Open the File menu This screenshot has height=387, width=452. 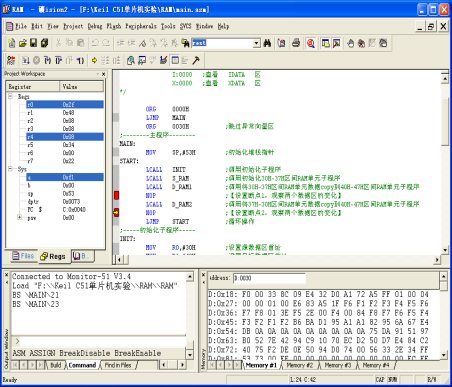click(21, 26)
